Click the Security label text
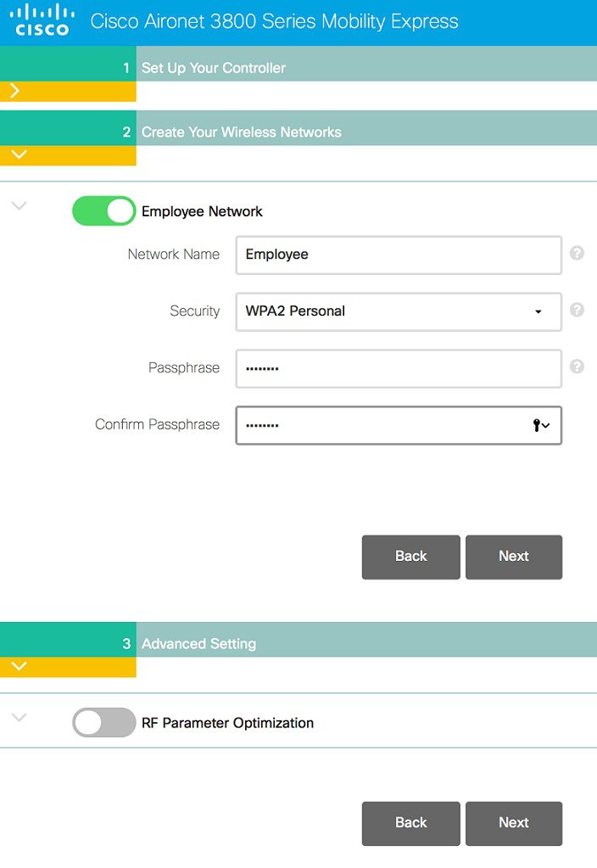 (x=195, y=311)
